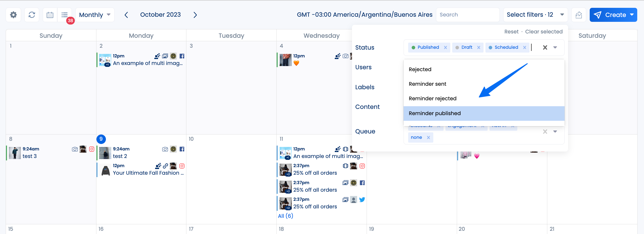This screenshot has width=644, height=234.
Task: Click Twitter icon on 25% off post
Action: tap(362, 199)
